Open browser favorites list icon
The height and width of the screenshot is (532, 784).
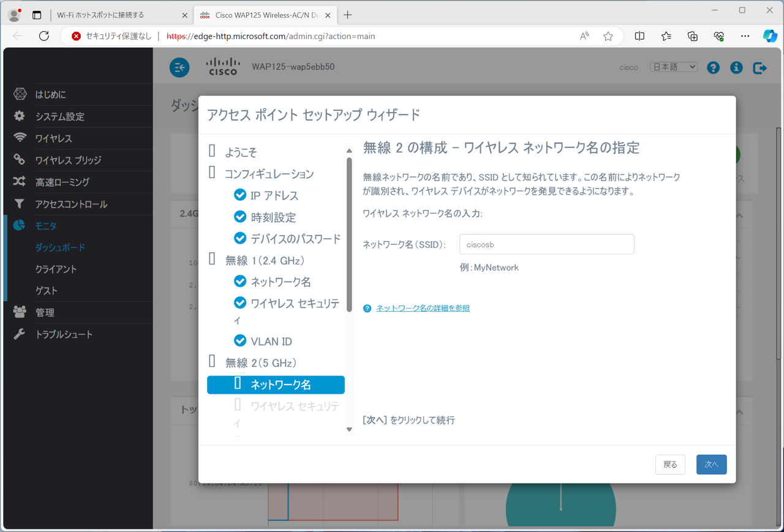tap(666, 36)
